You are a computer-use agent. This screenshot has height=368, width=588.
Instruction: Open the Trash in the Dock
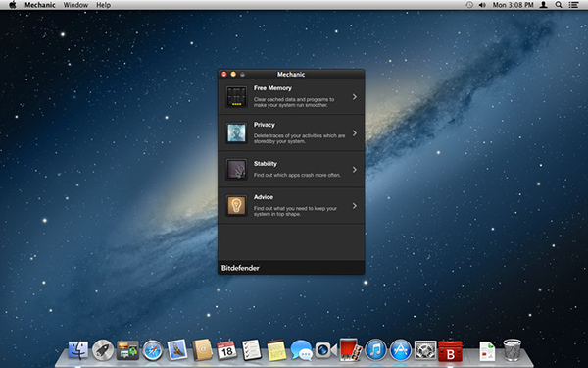pos(512,350)
